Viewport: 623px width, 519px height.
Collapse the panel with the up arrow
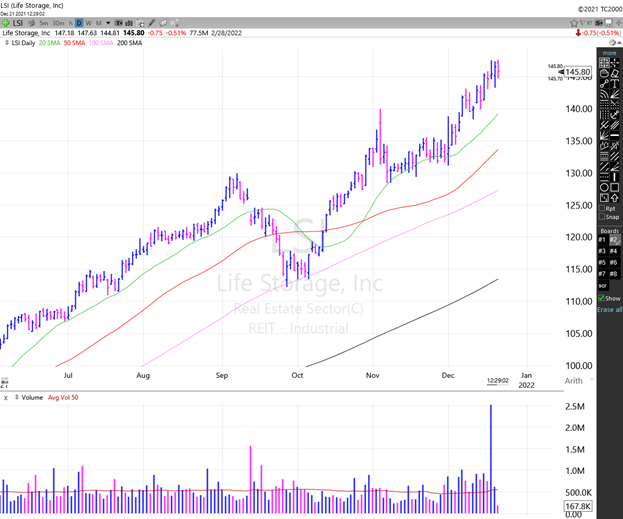coord(619,43)
